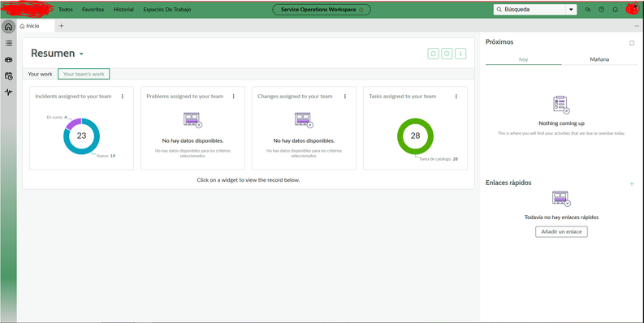644x323 pixels.
Task: Select the Inicio tab
Action: [35, 26]
